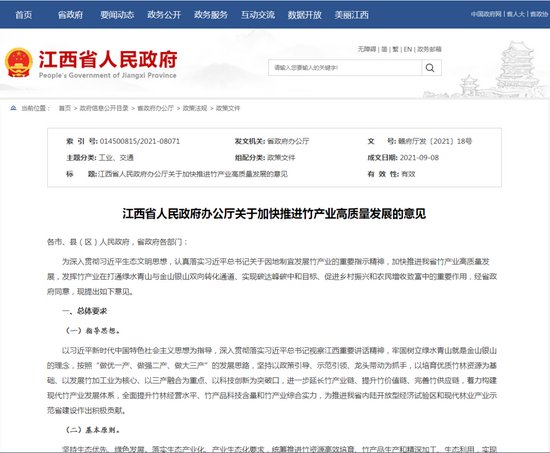Click the bold article headline

[x=274, y=213]
